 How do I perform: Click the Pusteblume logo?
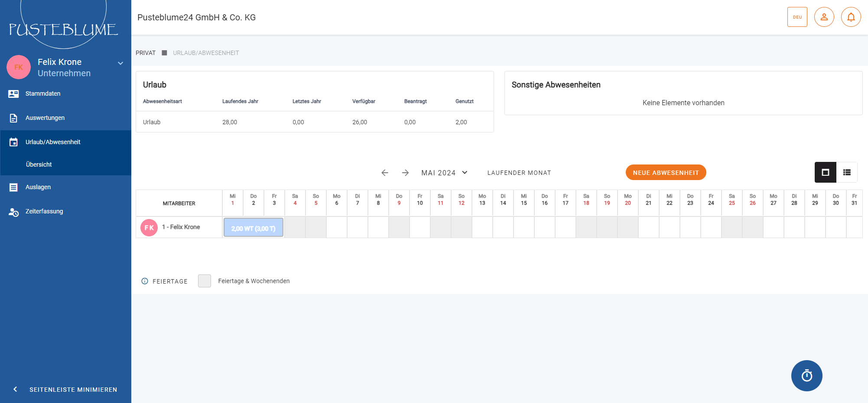point(64,29)
